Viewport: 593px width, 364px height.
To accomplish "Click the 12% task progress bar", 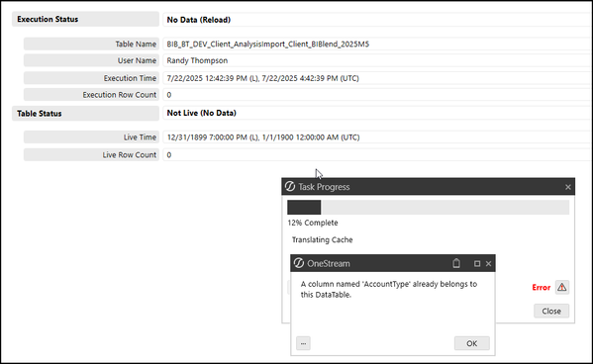I will pyautogui.click(x=428, y=208).
